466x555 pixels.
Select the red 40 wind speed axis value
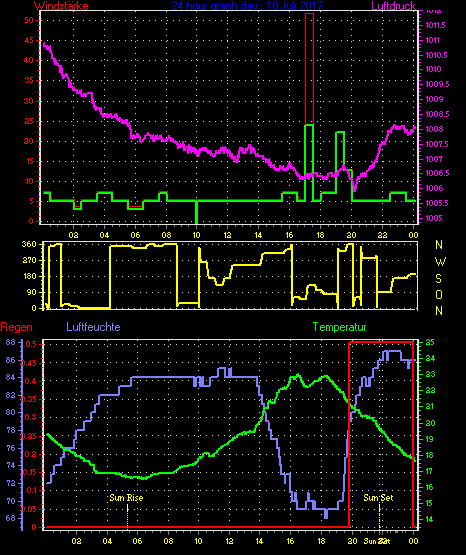pyautogui.click(x=29, y=60)
